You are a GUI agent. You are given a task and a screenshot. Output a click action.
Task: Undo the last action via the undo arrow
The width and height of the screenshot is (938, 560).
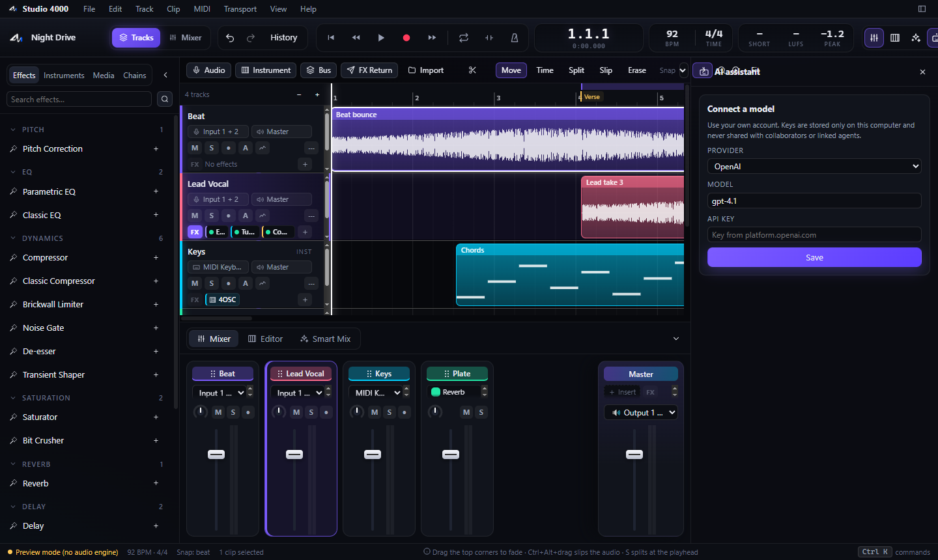point(230,38)
